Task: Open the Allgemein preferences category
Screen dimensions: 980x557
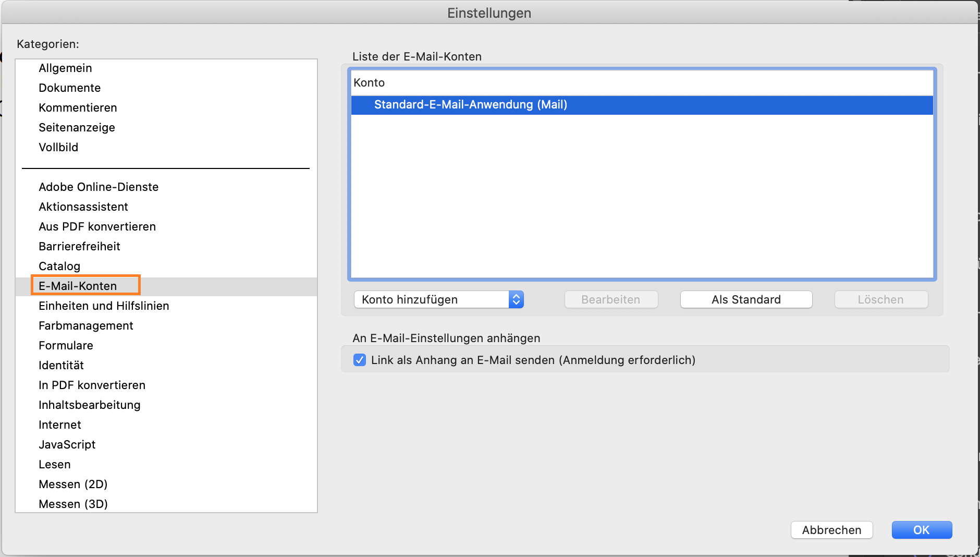Action: click(x=65, y=68)
